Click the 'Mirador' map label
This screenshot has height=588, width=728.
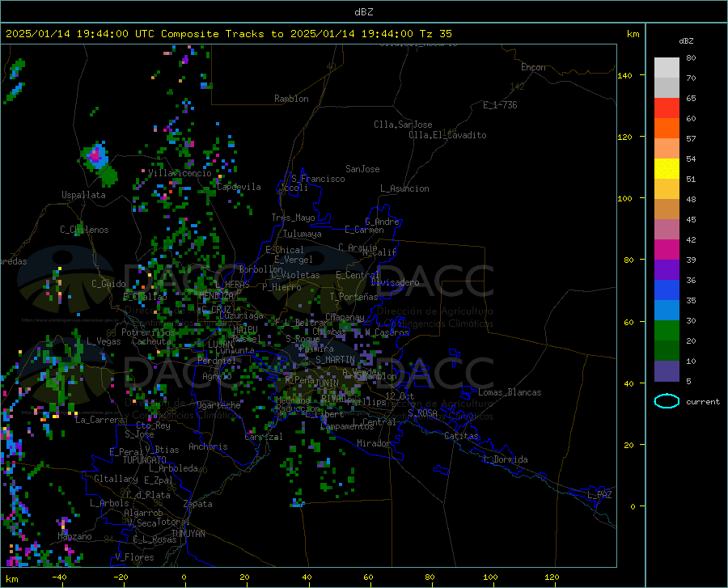click(373, 443)
